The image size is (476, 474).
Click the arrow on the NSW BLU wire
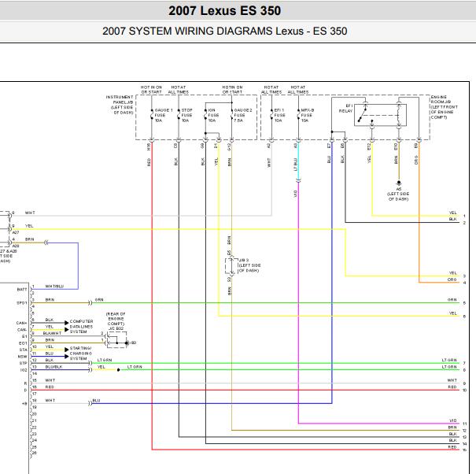pos(66,356)
